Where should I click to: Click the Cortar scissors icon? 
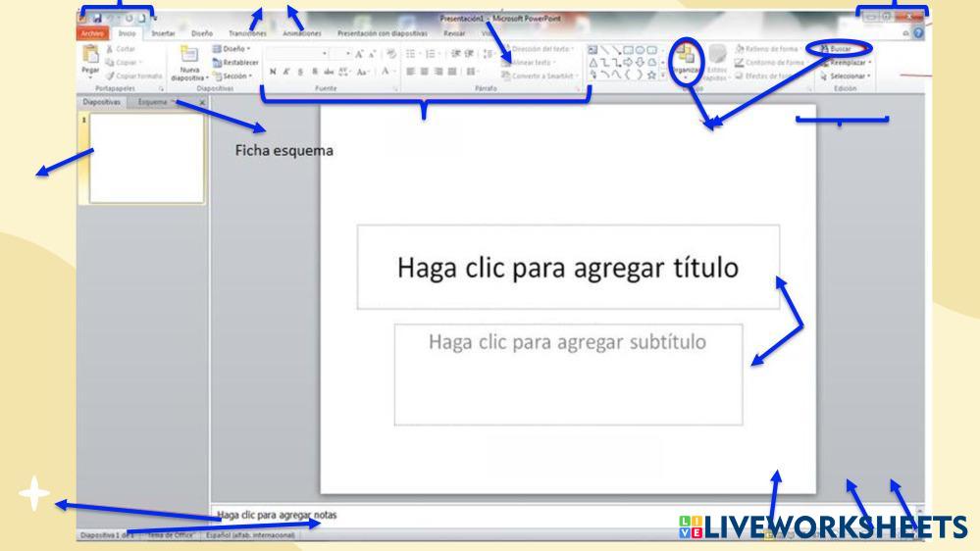pos(111,47)
